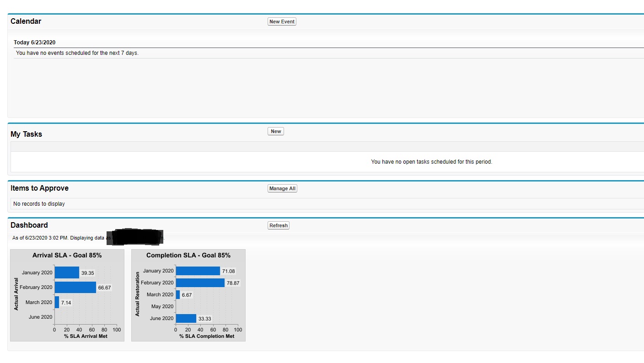Click 'May 2020' label in Completion SLA chart
This screenshot has height=363, width=644.
click(x=162, y=307)
